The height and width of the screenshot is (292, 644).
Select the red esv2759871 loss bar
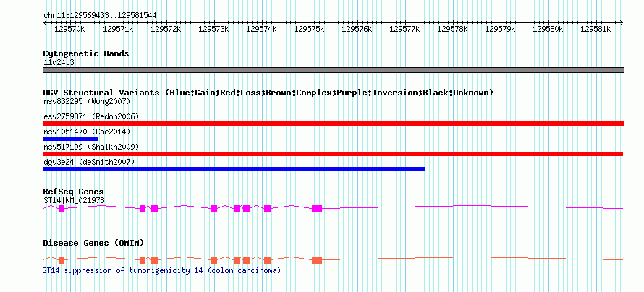click(333, 124)
